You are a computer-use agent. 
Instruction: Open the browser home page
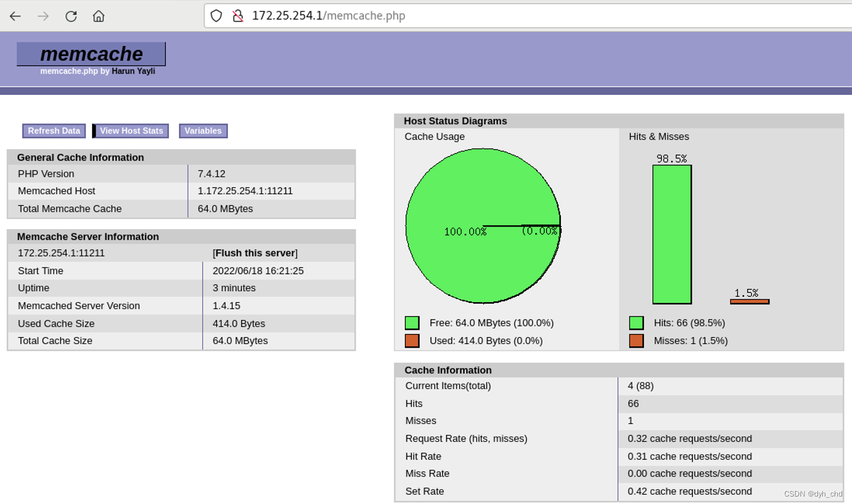point(98,16)
